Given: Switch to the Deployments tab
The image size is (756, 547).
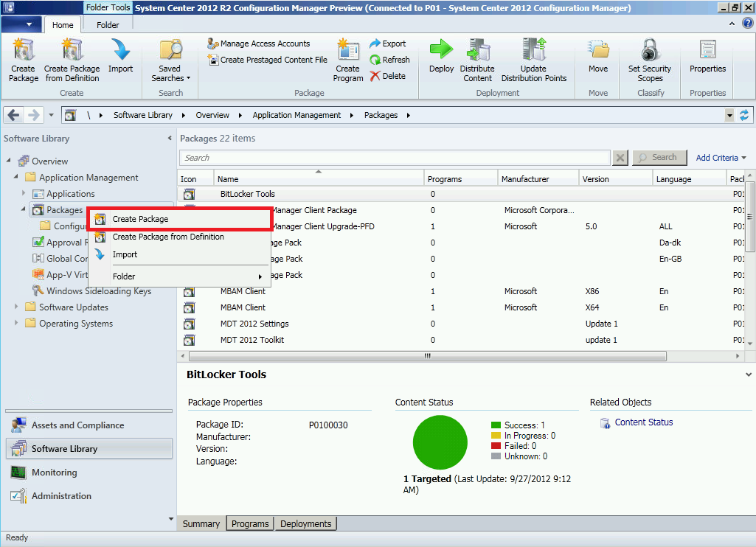Looking at the screenshot, I should [305, 524].
